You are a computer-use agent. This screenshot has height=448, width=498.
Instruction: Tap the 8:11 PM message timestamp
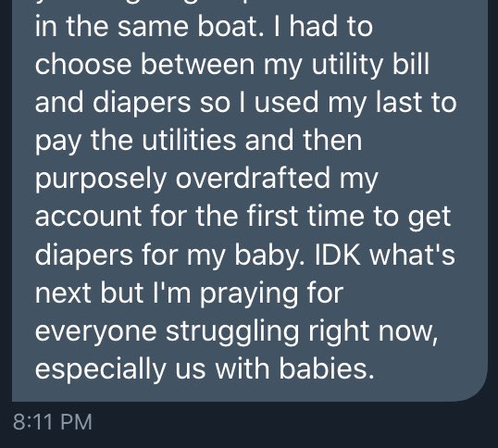click(x=53, y=422)
